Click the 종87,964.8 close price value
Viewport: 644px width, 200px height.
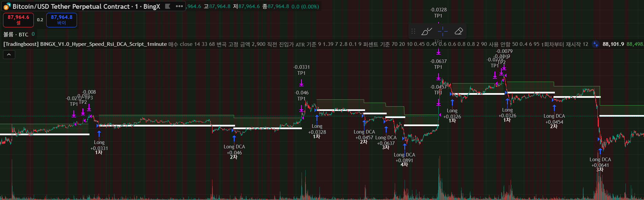tap(276, 6)
